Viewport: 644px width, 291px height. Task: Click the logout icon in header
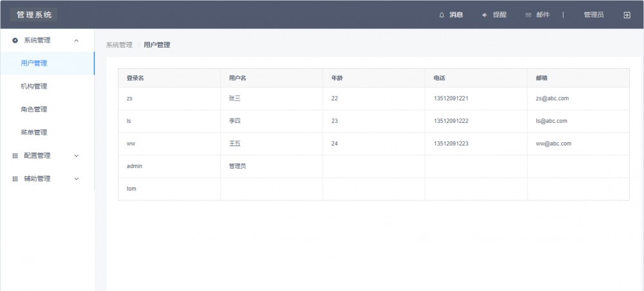pyautogui.click(x=627, y=15)
